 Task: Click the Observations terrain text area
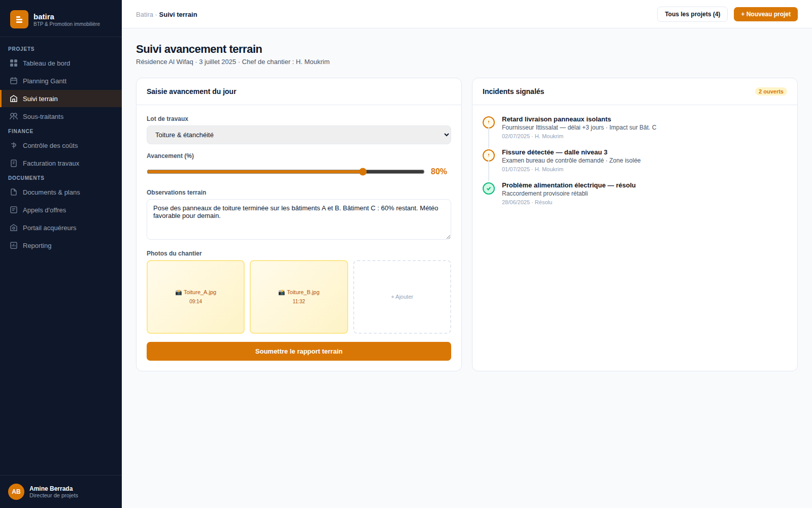click(x=299, y=219)
